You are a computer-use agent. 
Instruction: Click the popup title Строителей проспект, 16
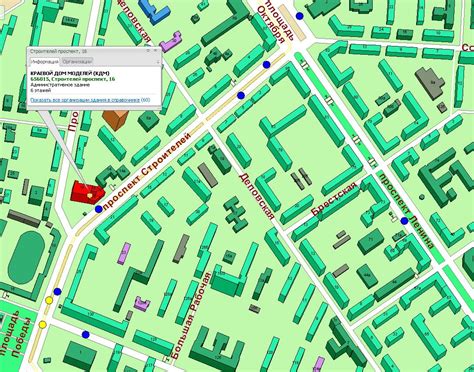pyautogui.click(x=58, y=51)
